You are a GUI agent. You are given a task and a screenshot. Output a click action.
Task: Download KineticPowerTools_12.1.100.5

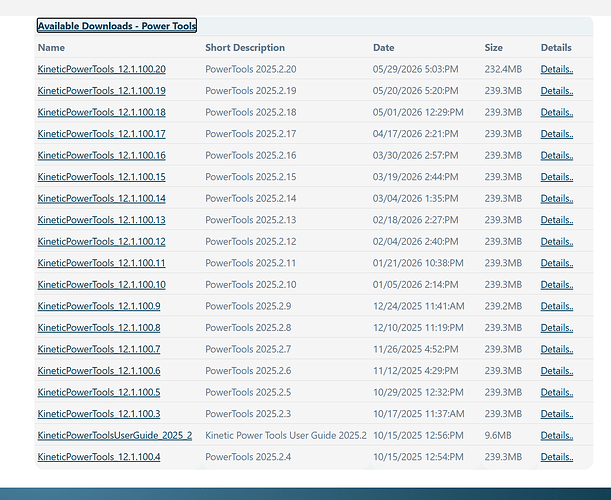[x=99, y=392]
